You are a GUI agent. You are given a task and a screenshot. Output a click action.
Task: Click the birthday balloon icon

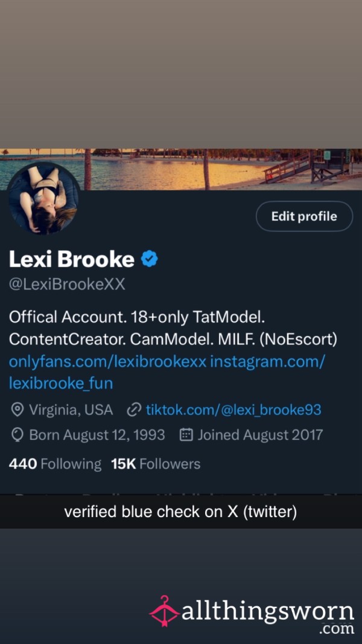(17, 435)
